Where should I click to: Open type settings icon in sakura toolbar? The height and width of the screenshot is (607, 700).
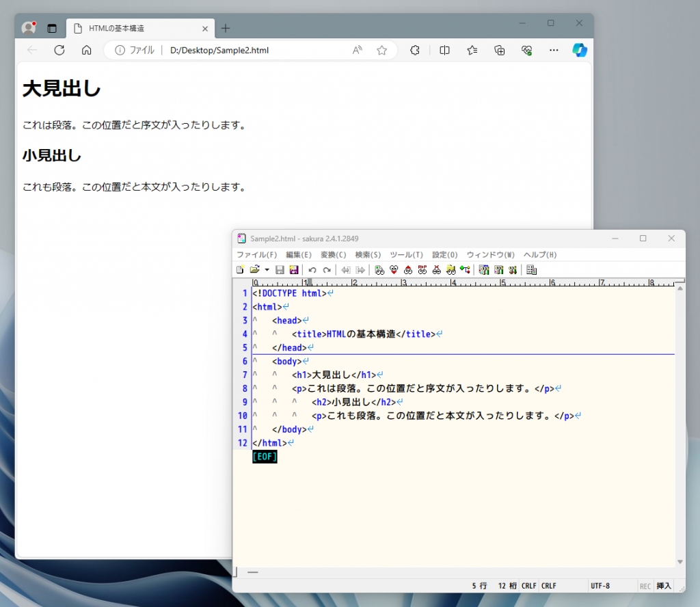click(x=498, y=269)
